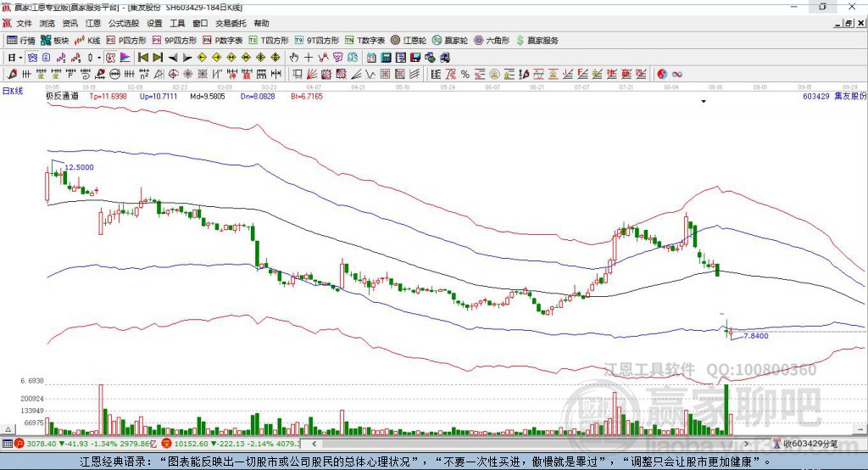
Task: Open the 赢家轮 wheel tool
Action: pos(450,41)
